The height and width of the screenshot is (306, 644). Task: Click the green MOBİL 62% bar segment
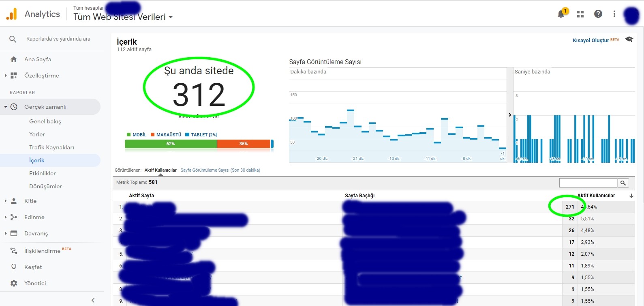[x=171, y=144]
